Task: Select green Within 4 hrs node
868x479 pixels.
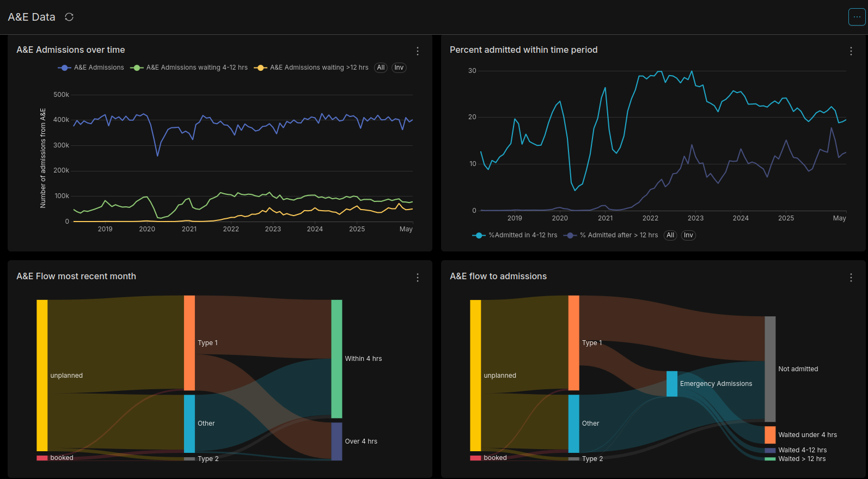Action: 337,359
